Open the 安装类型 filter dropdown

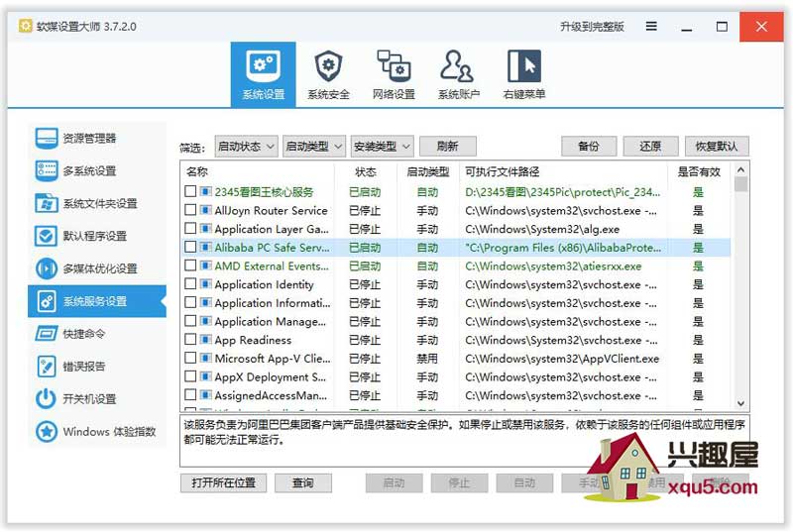(x=382, y=147)
